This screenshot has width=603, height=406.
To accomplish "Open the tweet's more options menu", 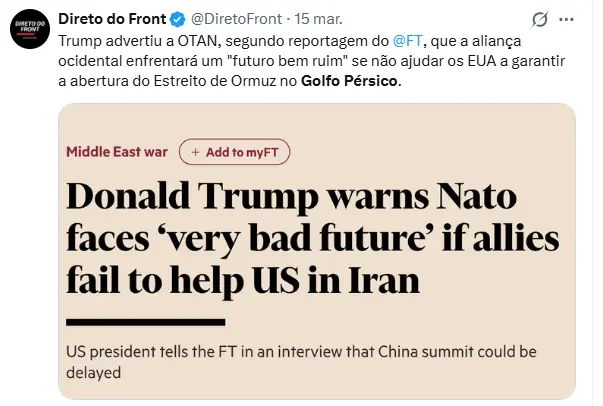I will pos(574,20).
